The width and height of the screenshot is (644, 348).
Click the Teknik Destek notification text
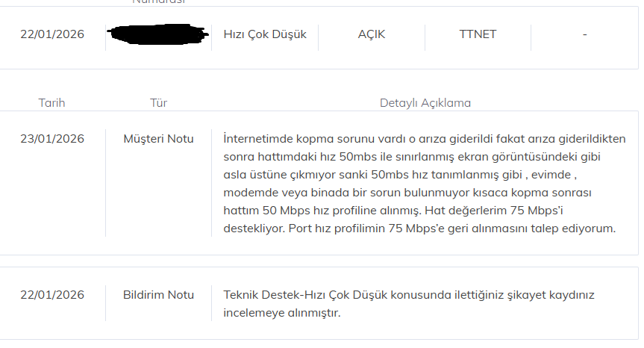pyautogui.click(x=409, y=304)
